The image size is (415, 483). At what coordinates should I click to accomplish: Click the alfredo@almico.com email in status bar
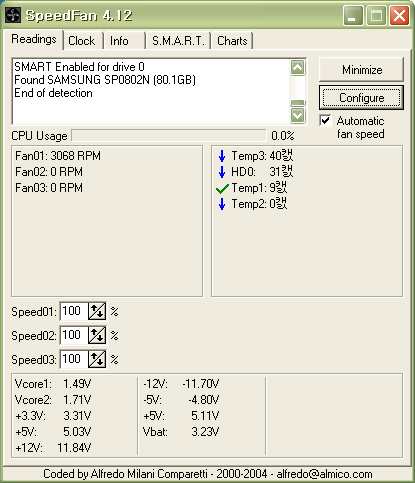(324, 474)
